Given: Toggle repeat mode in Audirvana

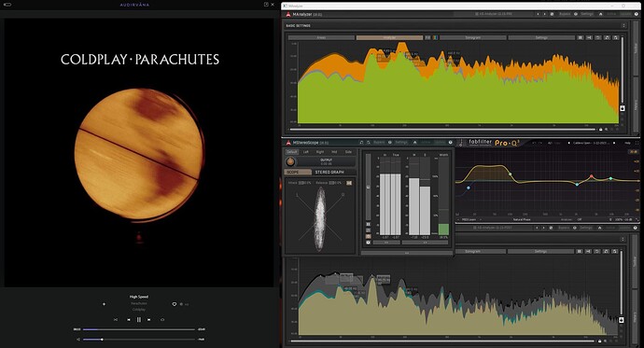Looking at the screenshot, I should [162, 319].
